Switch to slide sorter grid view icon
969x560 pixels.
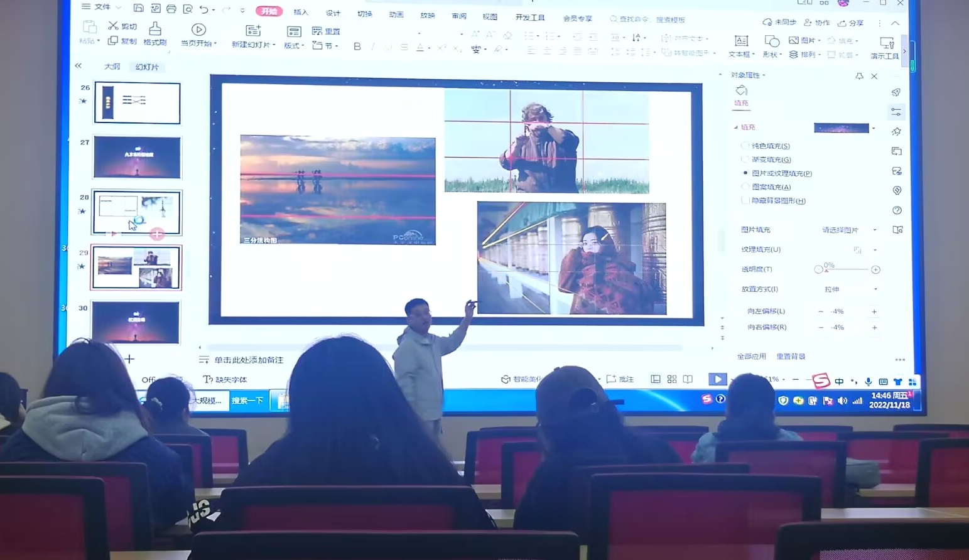(672, 379)
